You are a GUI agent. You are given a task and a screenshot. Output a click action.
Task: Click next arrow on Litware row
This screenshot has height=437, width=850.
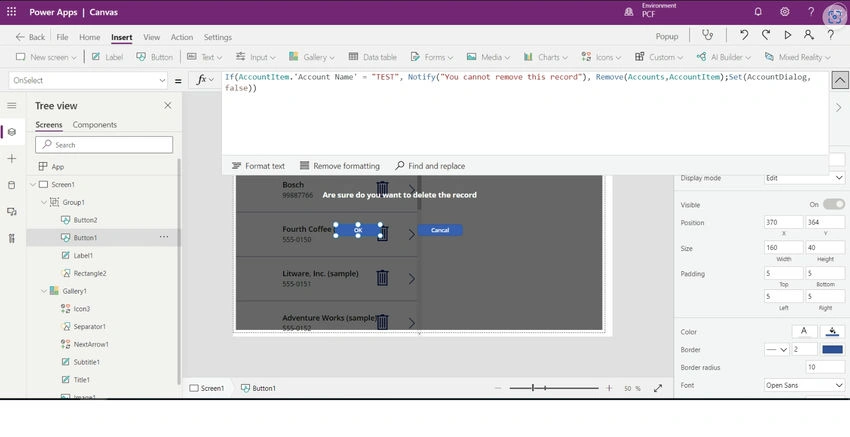[x=411, y=278]
